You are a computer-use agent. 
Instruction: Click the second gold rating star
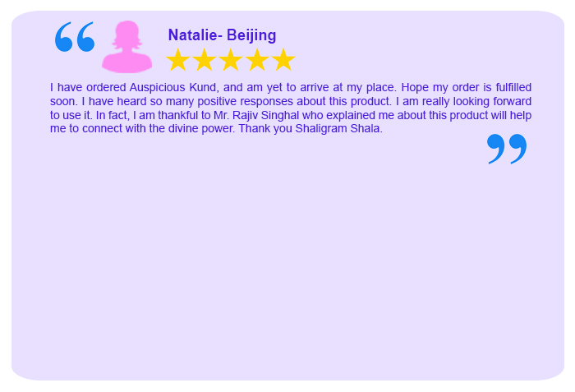click(205, 59)
